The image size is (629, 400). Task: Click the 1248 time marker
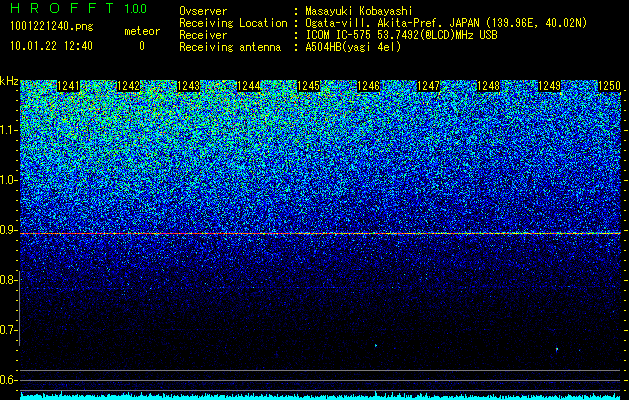[x=489, y=86]
